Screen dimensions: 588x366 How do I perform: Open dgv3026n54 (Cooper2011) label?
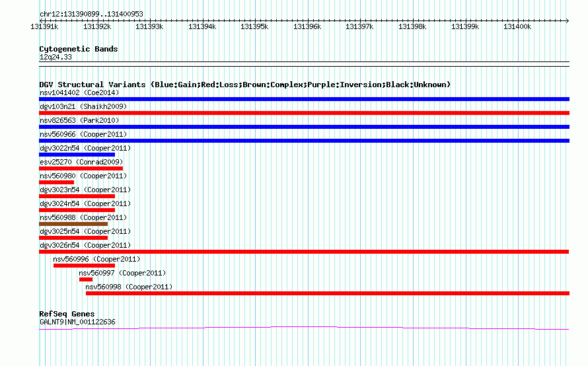point(85,245)
